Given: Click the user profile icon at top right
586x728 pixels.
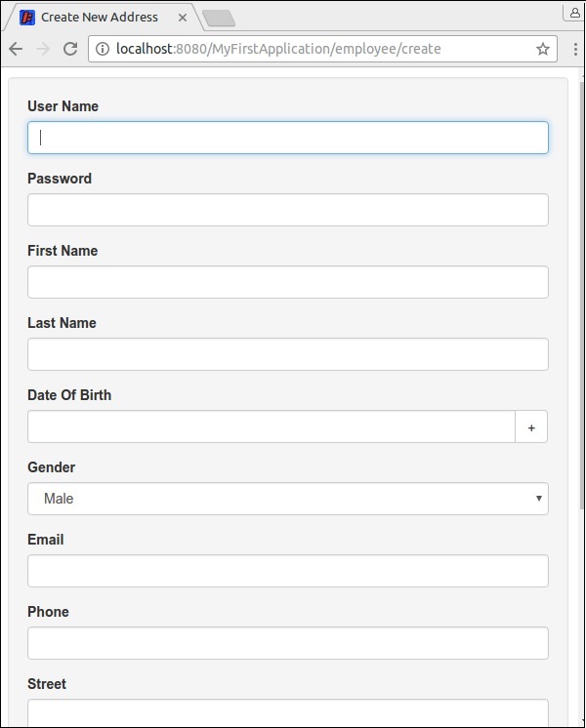Looking at the screenshot, I should click(571, 12).
